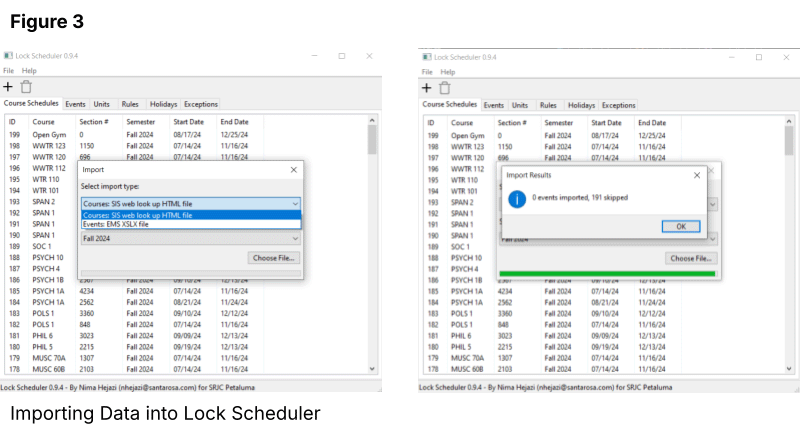The height and width of the screenshot is (438, 800).
Task: Close the Import dialog with its X
Action: (x=293, y=170)
